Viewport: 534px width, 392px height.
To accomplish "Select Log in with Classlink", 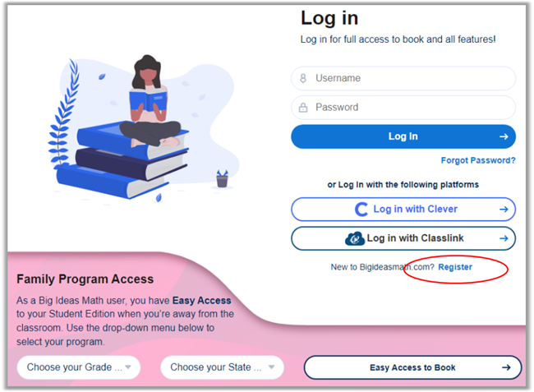I will (x=403, y=238).
